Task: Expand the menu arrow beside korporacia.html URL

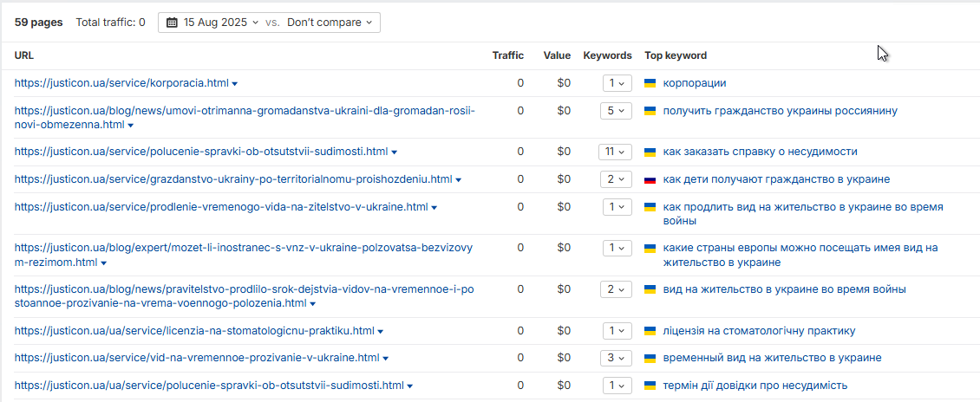Action: click(234, 84)
